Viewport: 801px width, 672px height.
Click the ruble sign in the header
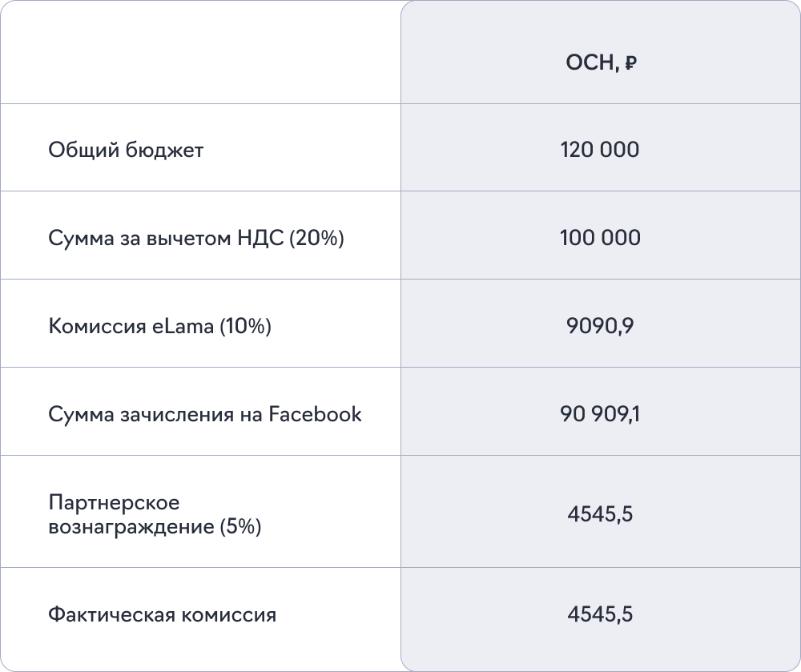(x=630, y=65)
